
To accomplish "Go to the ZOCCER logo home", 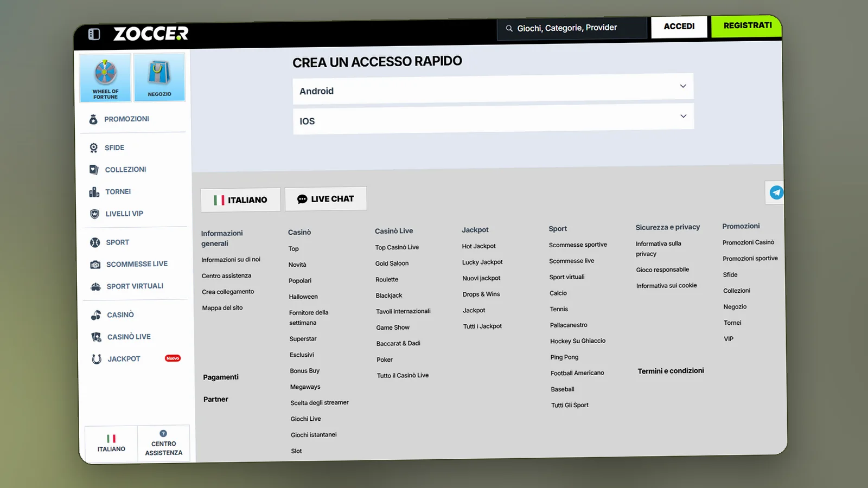I will coord(151,34).
